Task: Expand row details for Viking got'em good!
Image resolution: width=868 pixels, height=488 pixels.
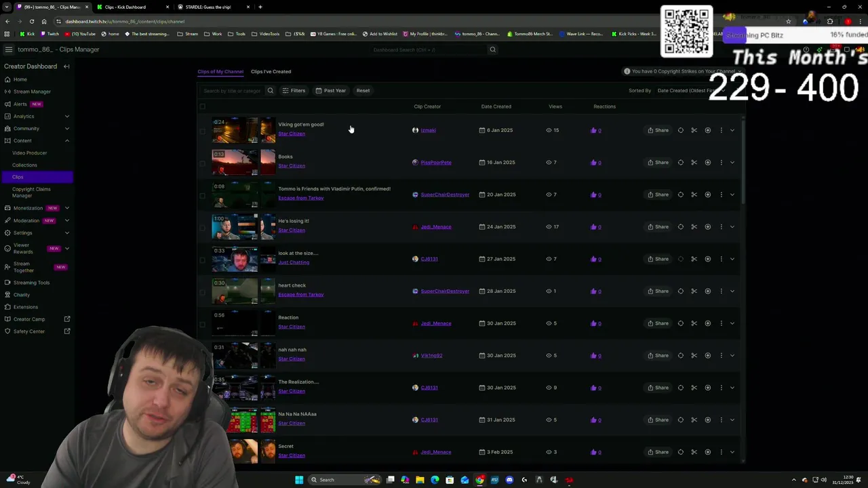Action: [x=732, y=130]
